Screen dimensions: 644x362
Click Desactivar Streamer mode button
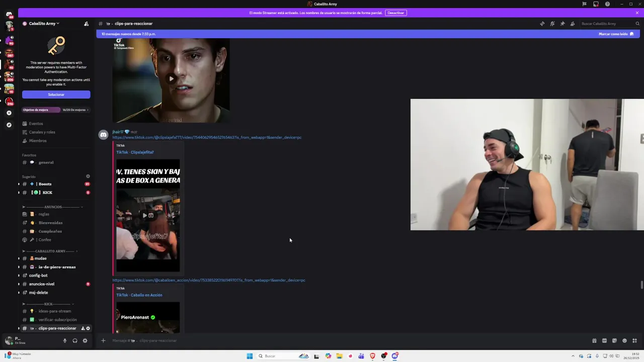tap(395, 13)
